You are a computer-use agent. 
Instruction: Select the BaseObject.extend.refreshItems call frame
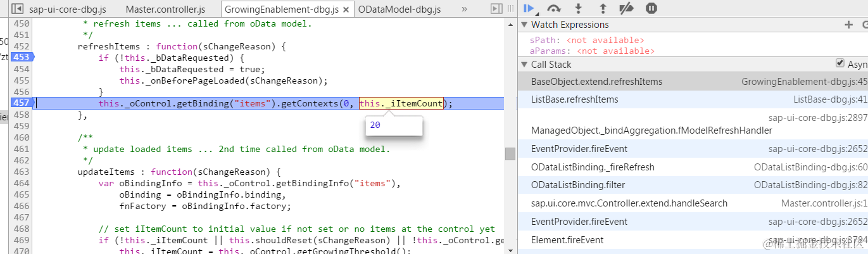point(693,81)
